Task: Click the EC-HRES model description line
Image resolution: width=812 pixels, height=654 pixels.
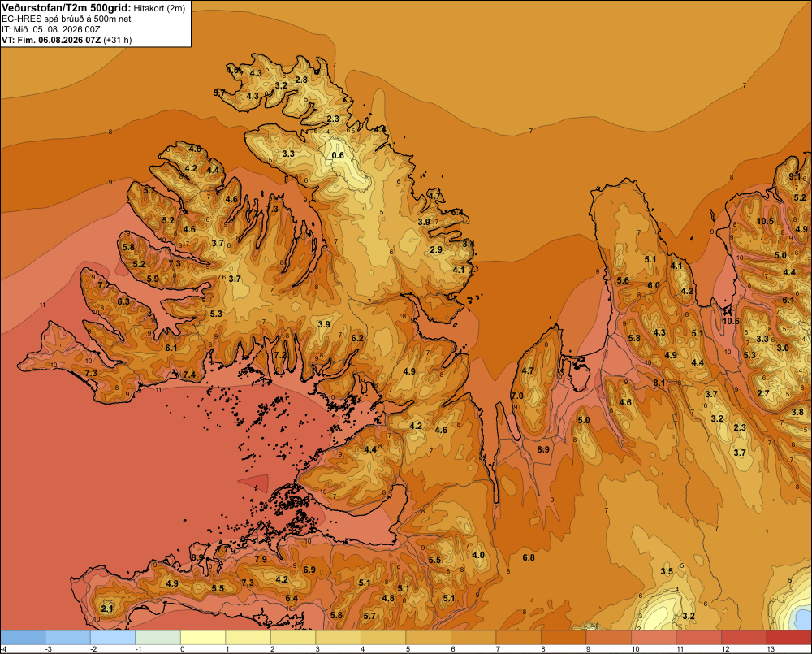Action: [67, 19]
